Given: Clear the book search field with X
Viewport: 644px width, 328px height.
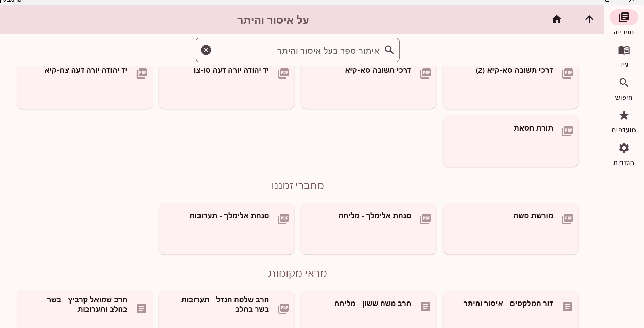Looking at the screenshot, I should [206, 50].
